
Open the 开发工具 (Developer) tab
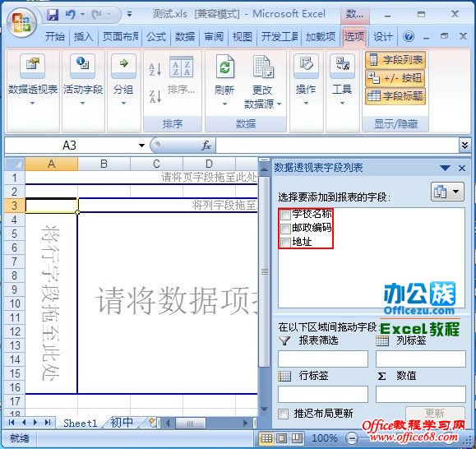pos(280,37)
